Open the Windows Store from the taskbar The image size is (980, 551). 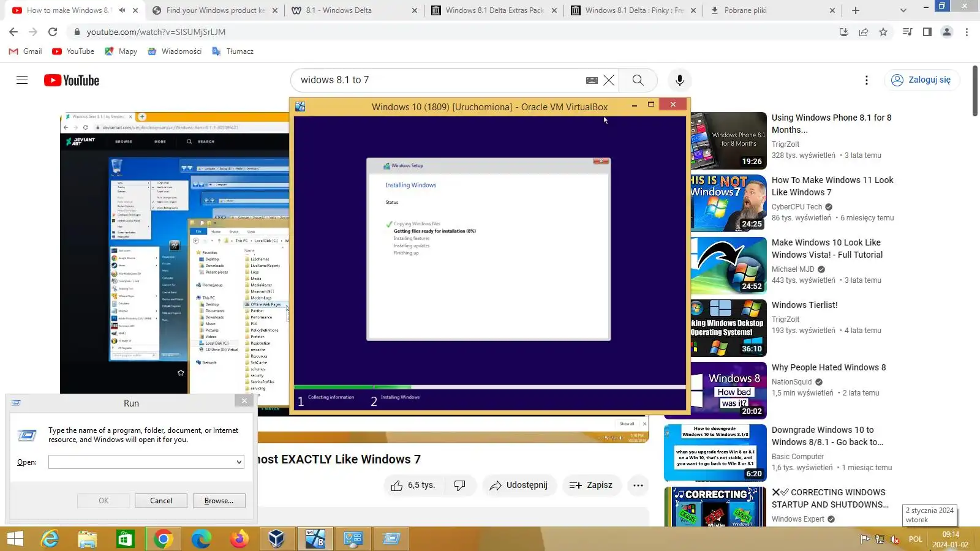[126, 539]
